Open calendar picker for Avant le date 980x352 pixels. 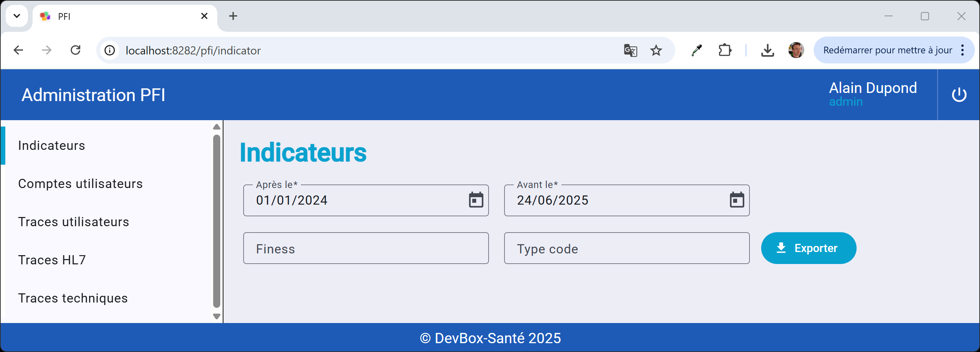pos(736,200)
